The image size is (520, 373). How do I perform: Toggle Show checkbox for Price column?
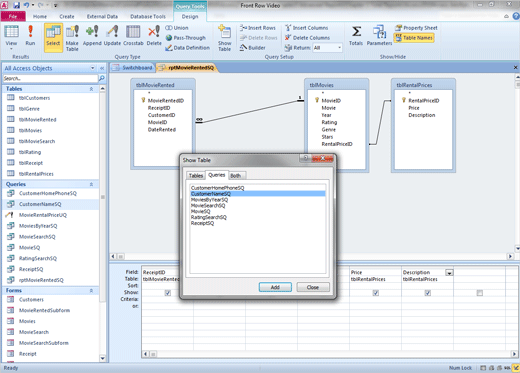[x=376, y=293]
